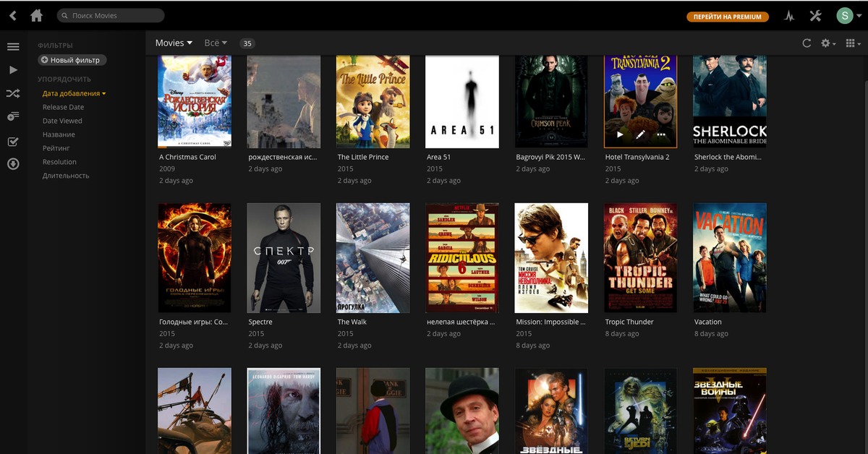Sort by Release Date

click(x=63, y=107)
